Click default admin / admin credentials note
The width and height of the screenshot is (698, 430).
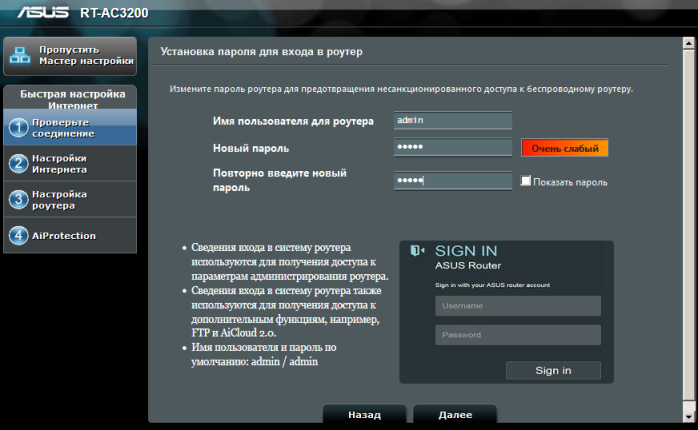(264, 354)
